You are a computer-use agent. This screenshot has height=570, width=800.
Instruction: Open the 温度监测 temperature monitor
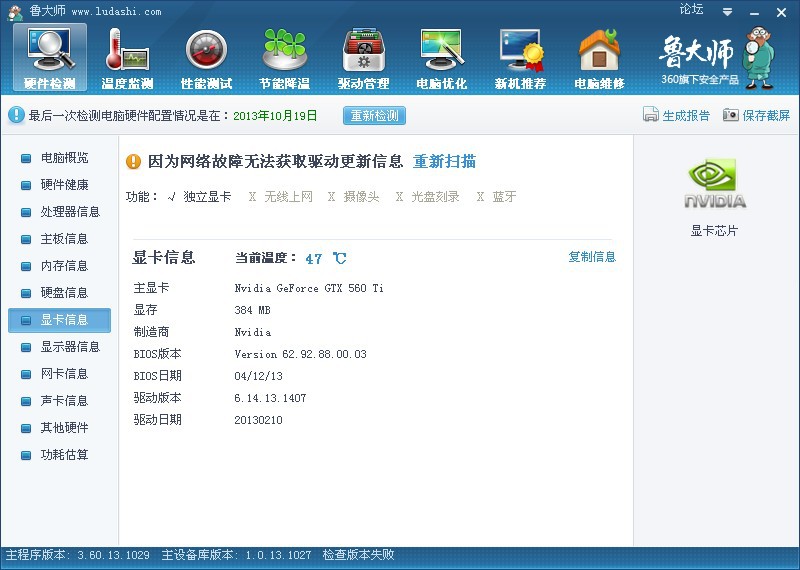[127, 58]
